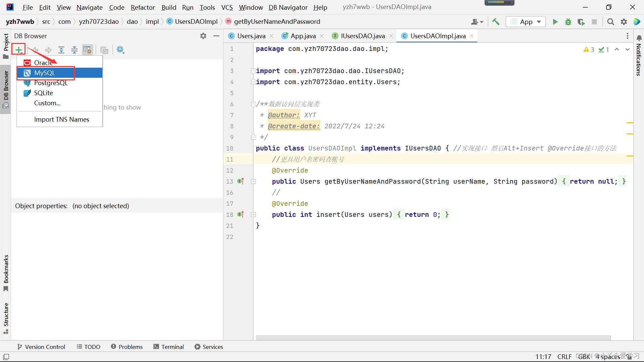Choose Custom... connection option
This screenshot has height=362, width=644.
[60, 103]
